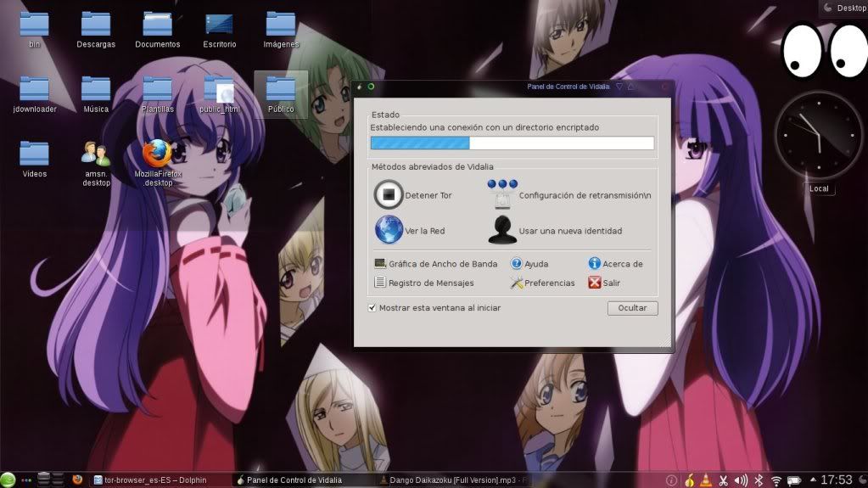The image size is (868, 488).
Task: Click the Vidalia onion icon in title bar
Action: coord(360,87)
